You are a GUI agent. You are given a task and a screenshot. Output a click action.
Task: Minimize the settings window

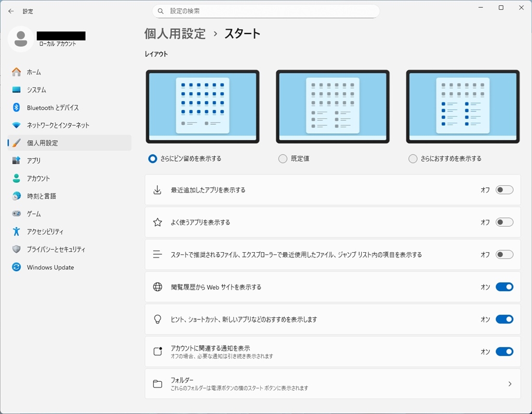(x=481, y=8)
